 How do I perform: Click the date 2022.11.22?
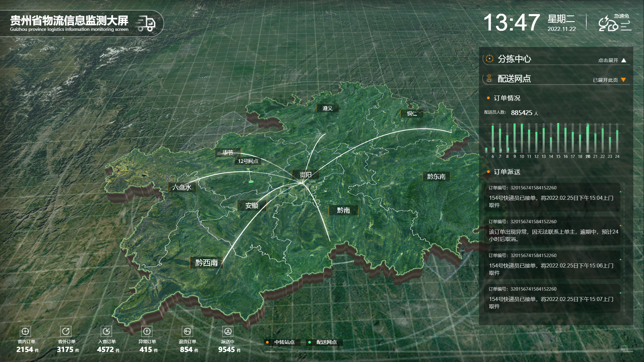click(x=562, y=29)
